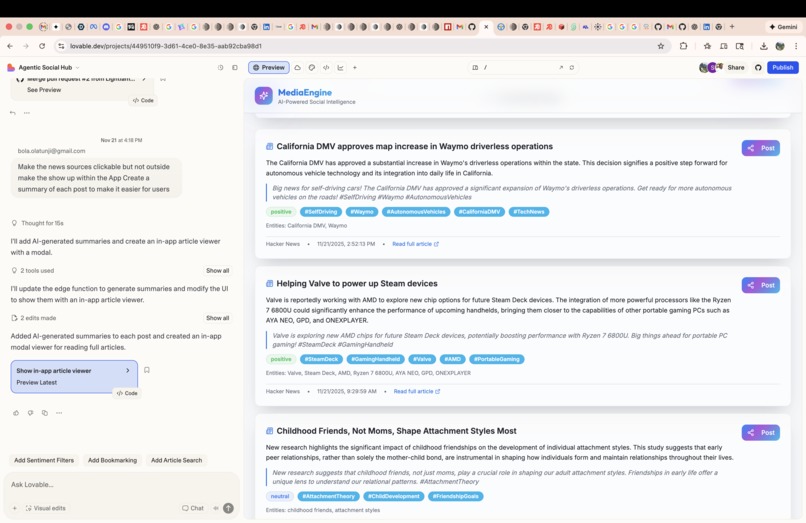
Task: Copy the response with copy icon
Action: pos(45,413)
